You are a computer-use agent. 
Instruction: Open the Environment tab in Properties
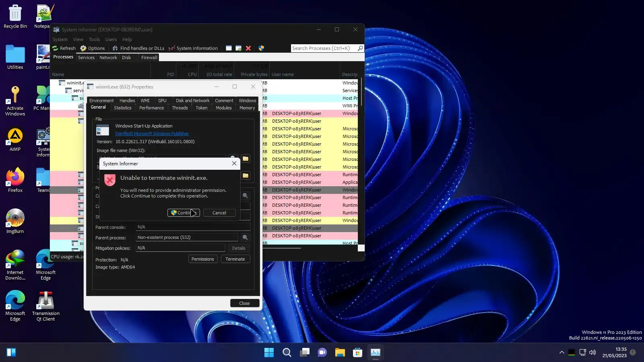101,101
